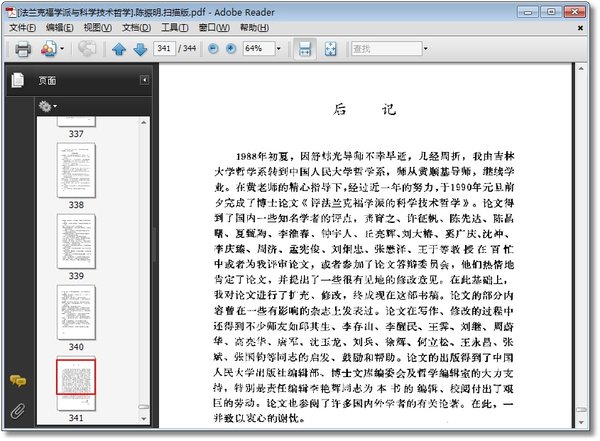Open the 文件(F) menu

pyautogui.click(x=23, y=28)
